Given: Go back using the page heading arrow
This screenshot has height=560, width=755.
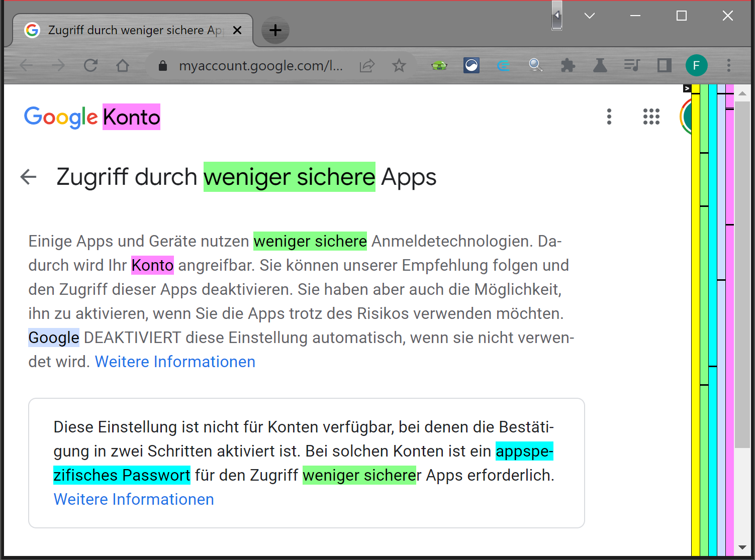Looking at the screenshot, I should [29, 177].
